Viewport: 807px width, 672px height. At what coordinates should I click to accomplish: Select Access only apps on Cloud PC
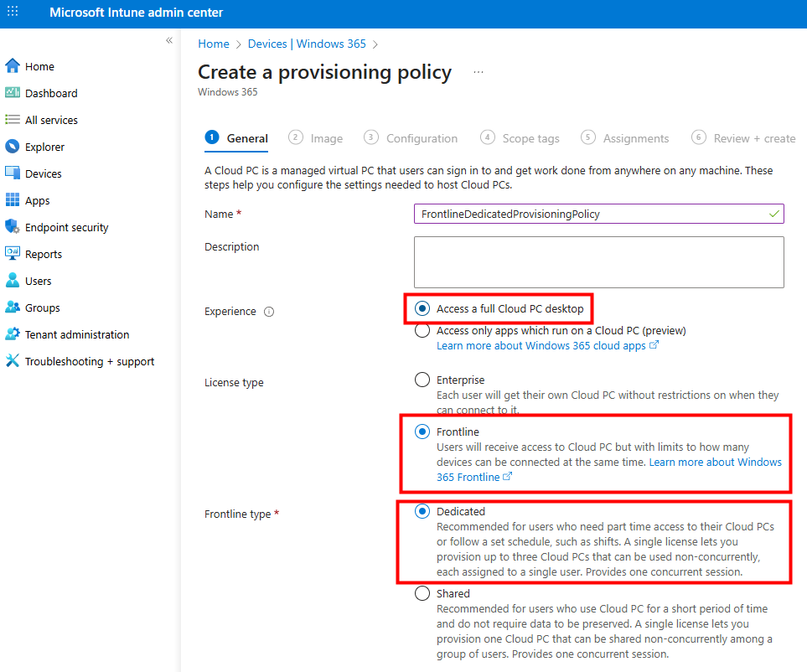click(423, 331)
